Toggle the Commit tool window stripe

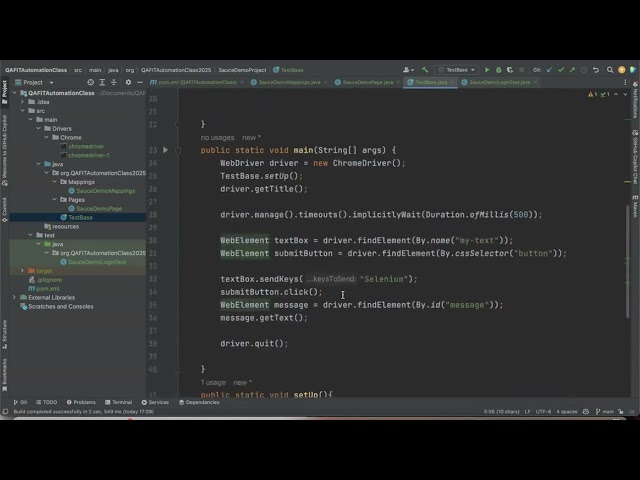pyautogui.click(x=4, y=210)
